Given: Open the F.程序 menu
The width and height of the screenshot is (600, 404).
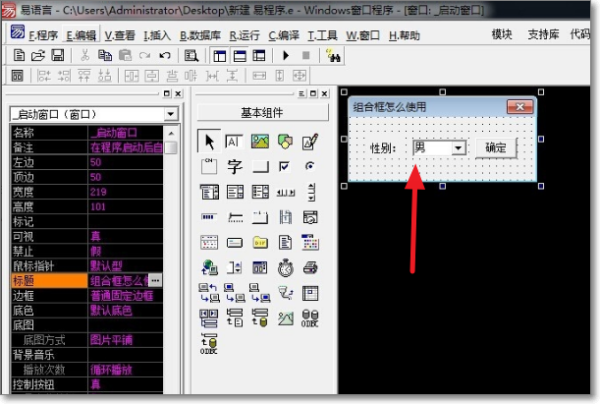Looking at the screenshot, I should 43,36.
